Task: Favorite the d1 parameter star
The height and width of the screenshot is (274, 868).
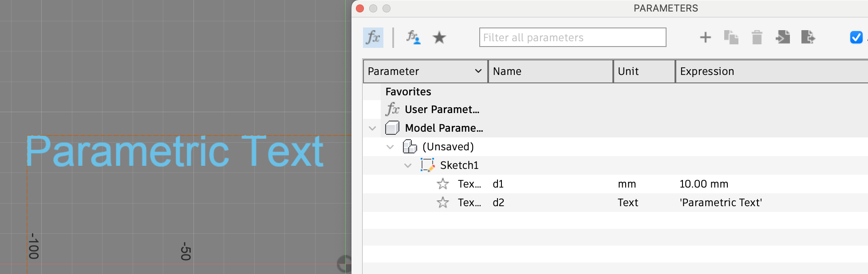Action: 443,184
